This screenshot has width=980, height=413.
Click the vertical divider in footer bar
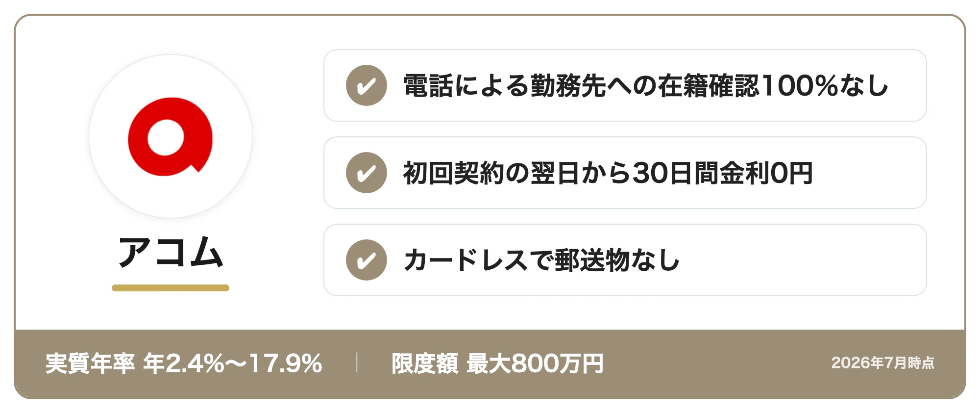coord(357,363)
